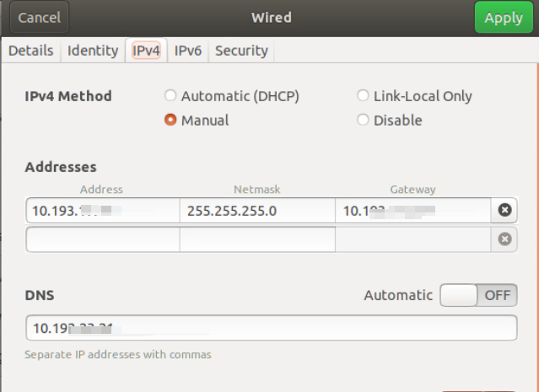Focus the empty second row Address field

[103, 239]
